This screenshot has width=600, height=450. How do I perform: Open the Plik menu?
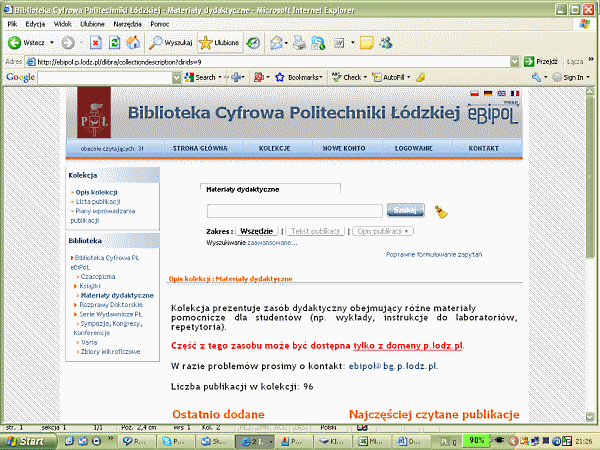click(12, 24)
